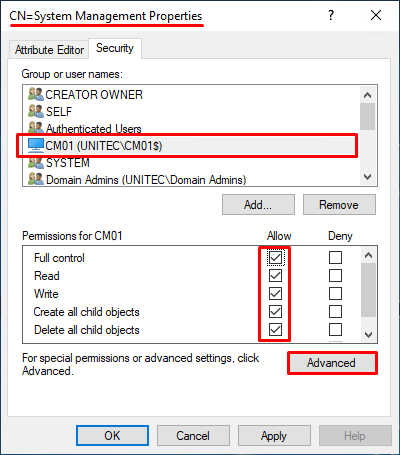
Task: Toggle Allow for Create all child objects
Action: [275, 312]
